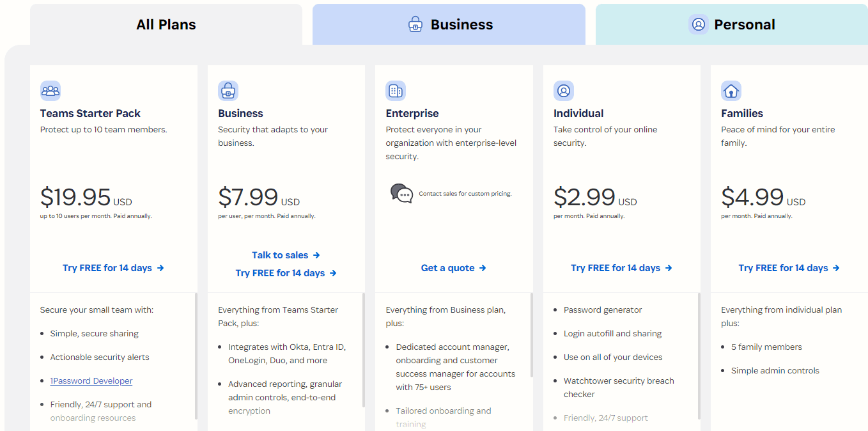Click the Individual plan person icon
This screenshot has width=868, height=431.
pos(564,91)
